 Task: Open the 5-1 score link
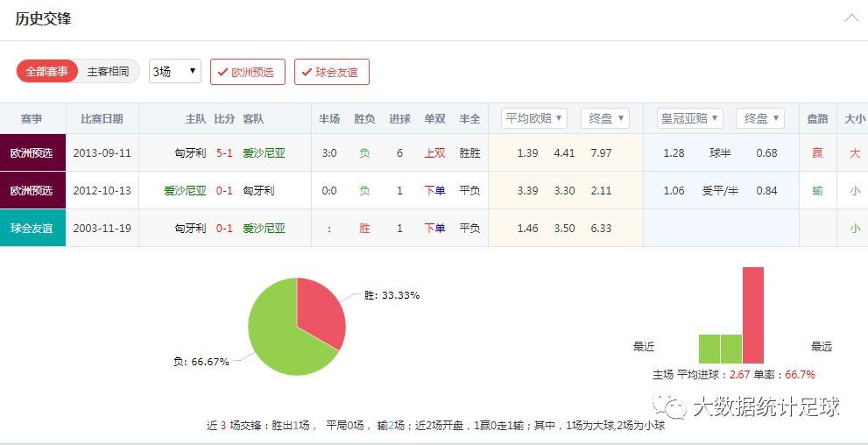tap(224, 152)
